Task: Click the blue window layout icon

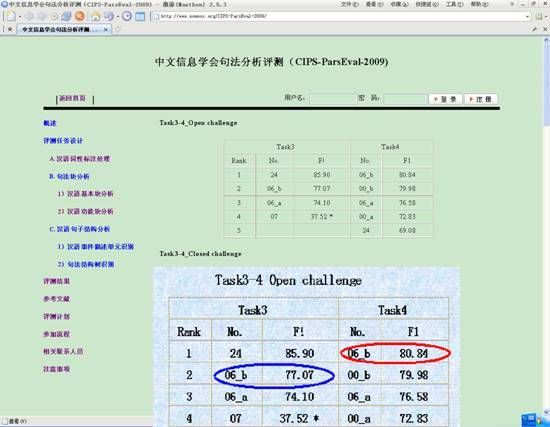Action: tap(140, 16)
